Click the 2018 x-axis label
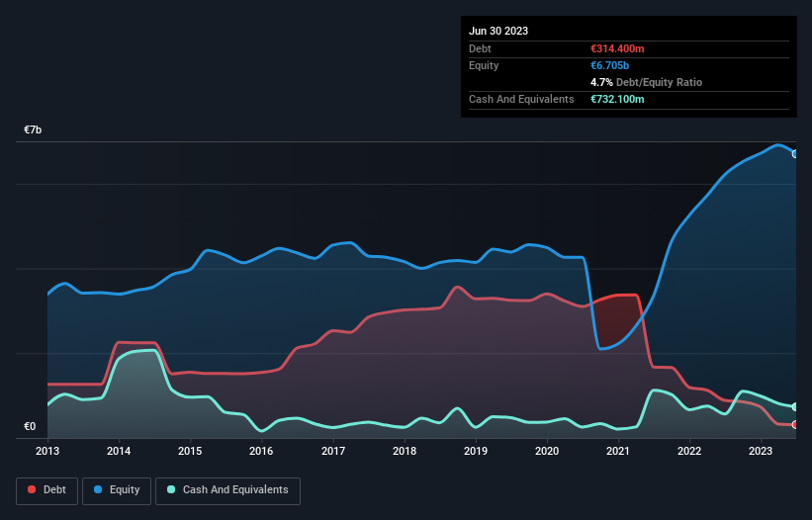The width and height of the screenshot is (812, 520). pos(405,451)
